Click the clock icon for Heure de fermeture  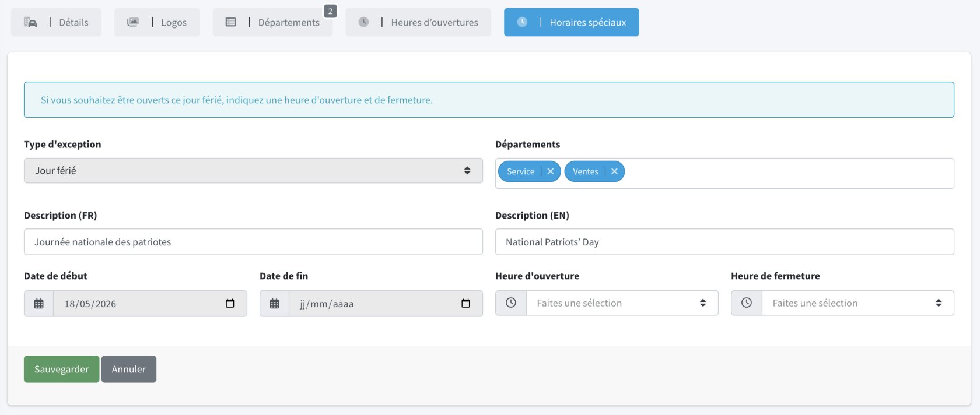(747, 303)
